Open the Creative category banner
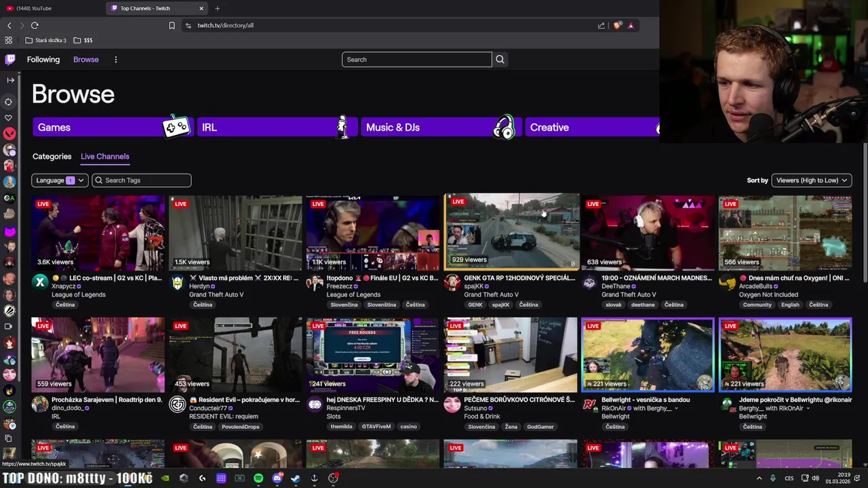This screenshot has width=868, height=488. (x=592, y=127)
